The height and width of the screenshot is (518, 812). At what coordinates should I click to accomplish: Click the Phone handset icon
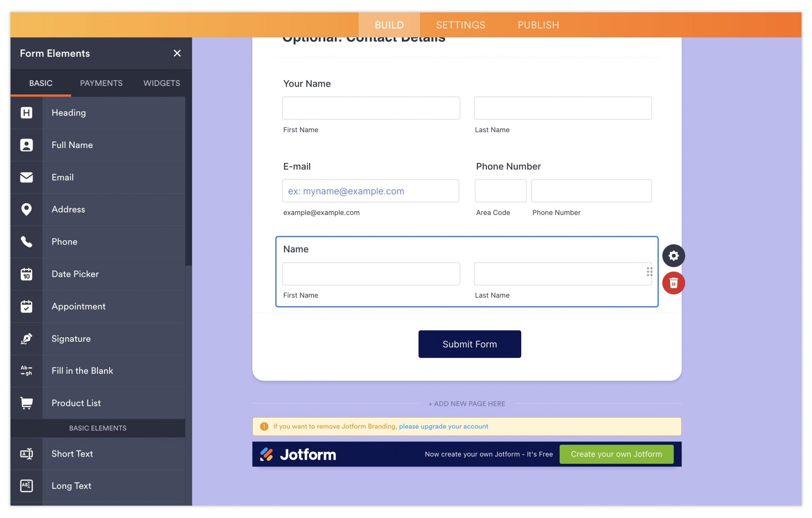(26, 242)
